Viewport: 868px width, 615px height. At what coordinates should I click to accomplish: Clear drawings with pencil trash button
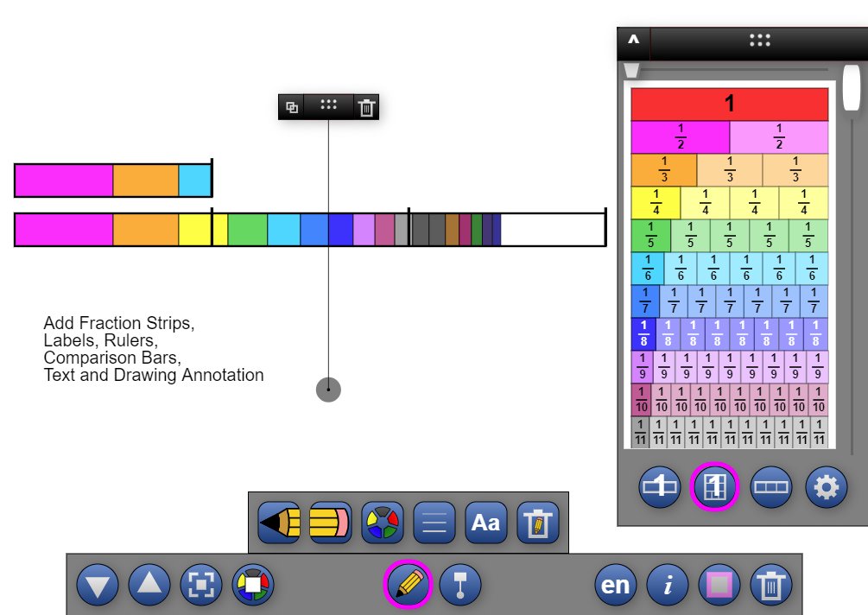coord(537,522)
